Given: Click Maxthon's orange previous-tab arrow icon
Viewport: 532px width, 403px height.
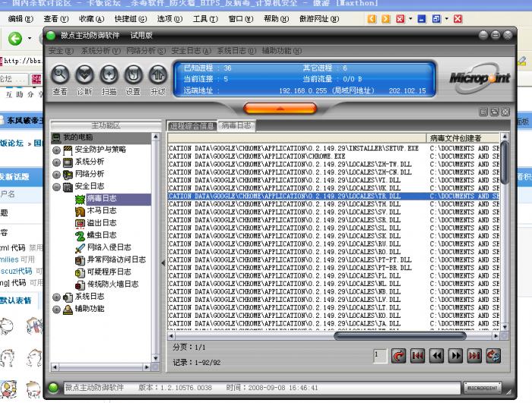Looking at the screenshot, I should 372,19.
